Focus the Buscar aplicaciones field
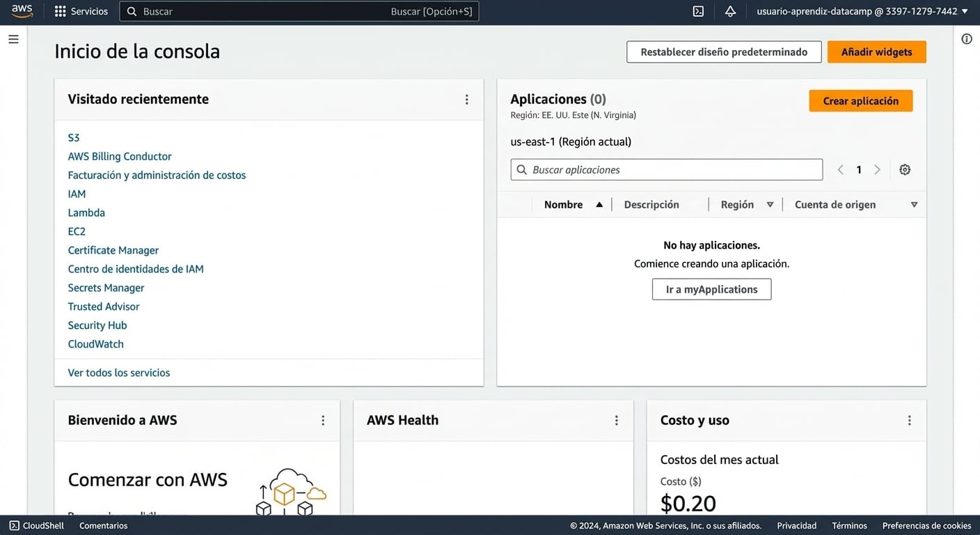980x535 pixels. 667,169
